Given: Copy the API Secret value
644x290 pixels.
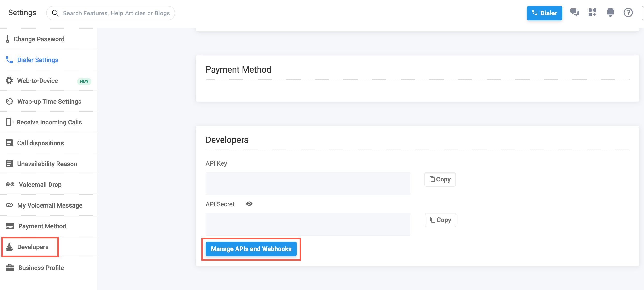Looking at the screenshot, I should click(440, 220).
